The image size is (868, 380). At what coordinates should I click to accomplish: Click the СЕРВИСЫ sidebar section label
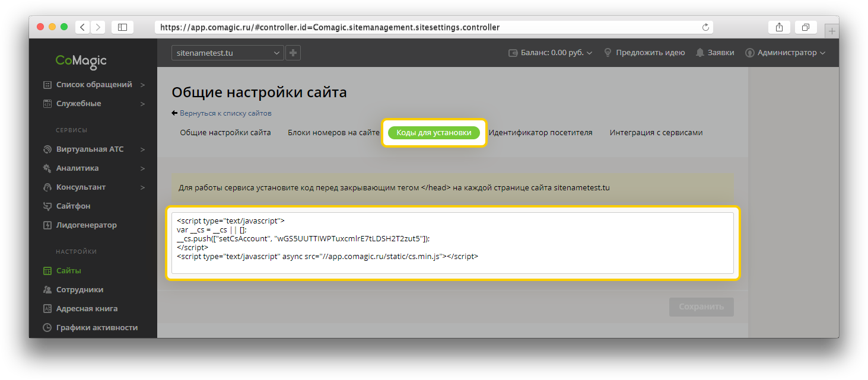[72, 130]
